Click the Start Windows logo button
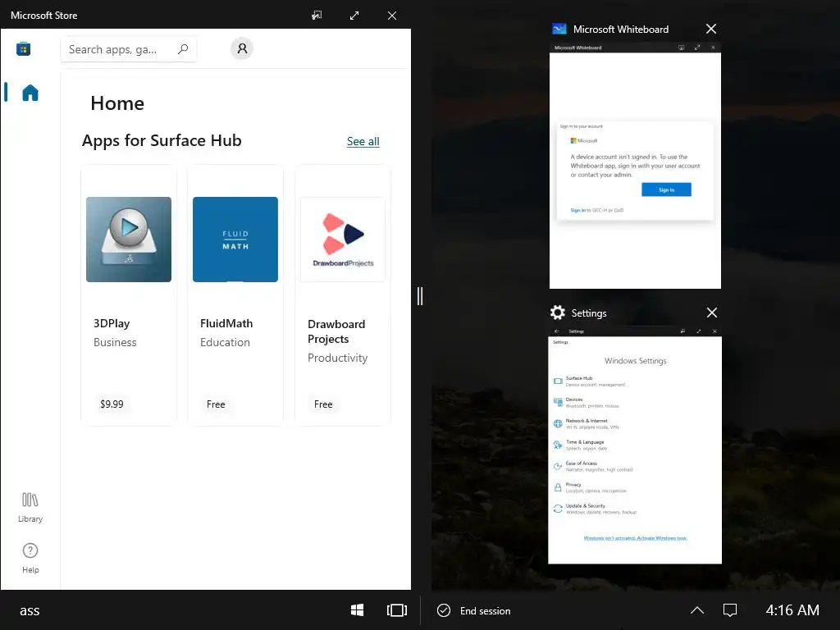Viewport: 840px width, 630px height. click(x=358, y=610)
